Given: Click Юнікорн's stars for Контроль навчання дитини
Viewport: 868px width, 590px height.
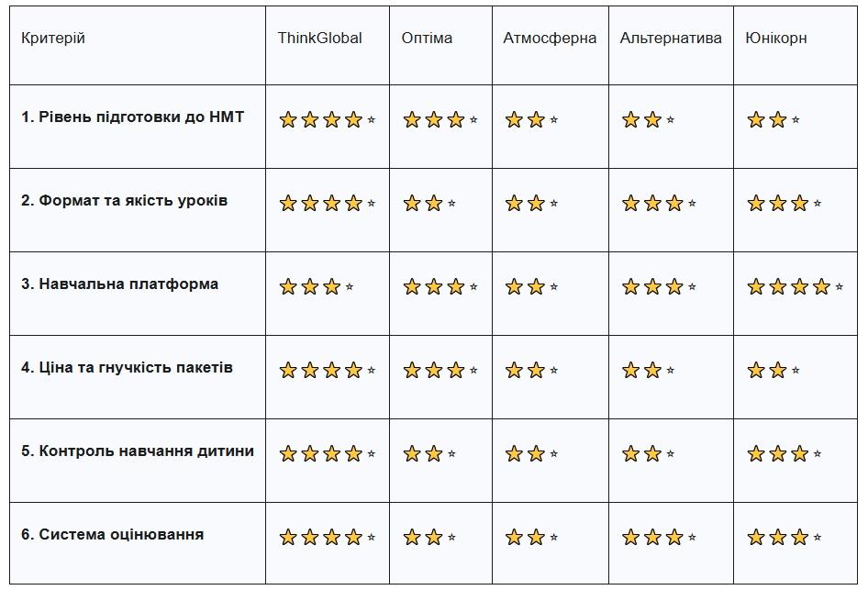Looking at the screenshot, I should point(784,454).
